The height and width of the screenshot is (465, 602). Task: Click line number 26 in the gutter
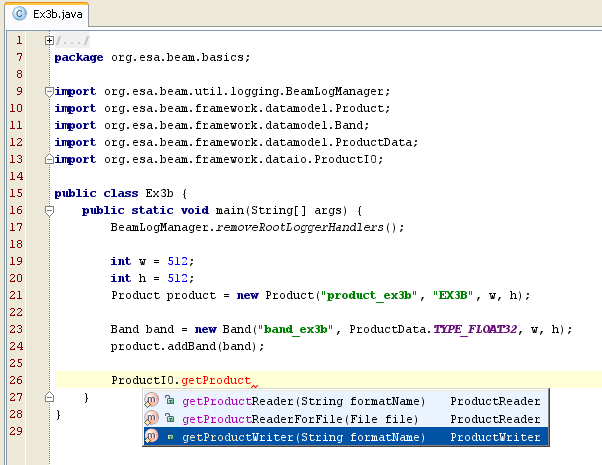click(x=16, y=380)
